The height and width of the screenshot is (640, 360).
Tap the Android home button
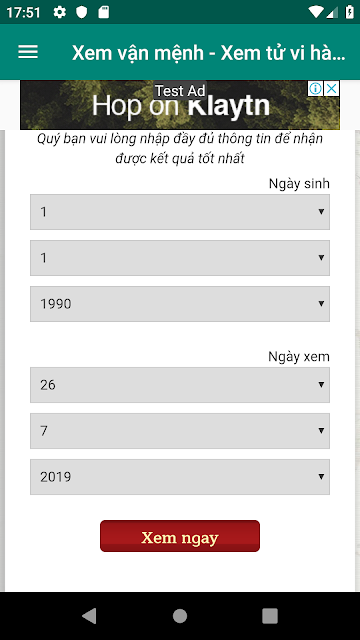coord(180,616)
